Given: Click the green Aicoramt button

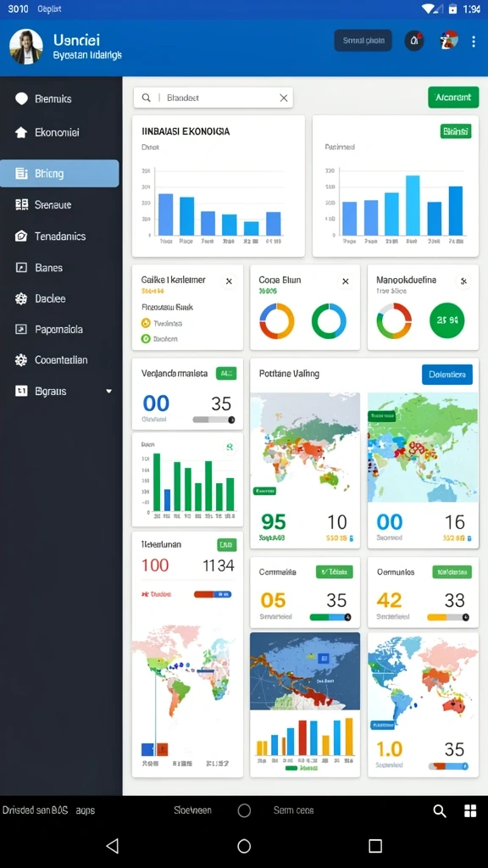Looking at the screenshot, I should (453, 97).
